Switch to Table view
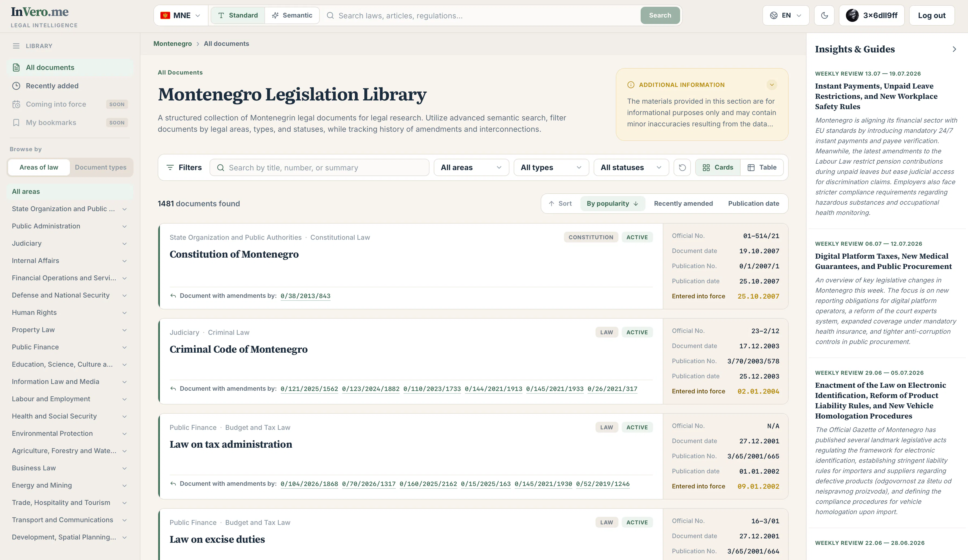The height and width of the screenshot is (560, 968). pyautogui.click(x=762, y=167)
